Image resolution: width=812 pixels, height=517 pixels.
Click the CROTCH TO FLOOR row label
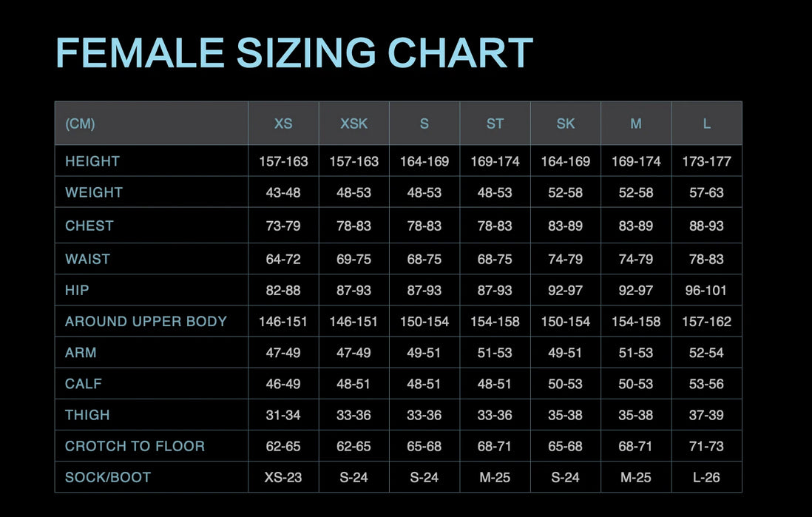click(x=135, y=446)
